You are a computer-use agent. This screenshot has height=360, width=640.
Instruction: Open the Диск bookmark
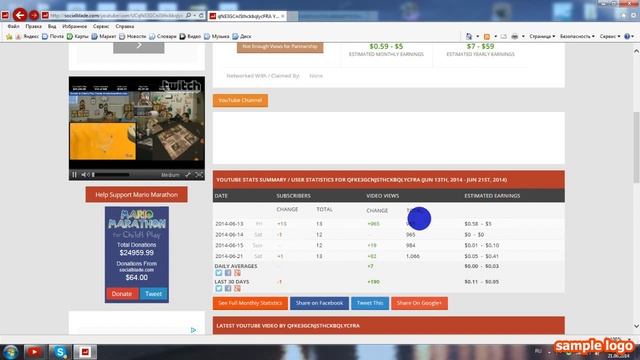[242, 36]
